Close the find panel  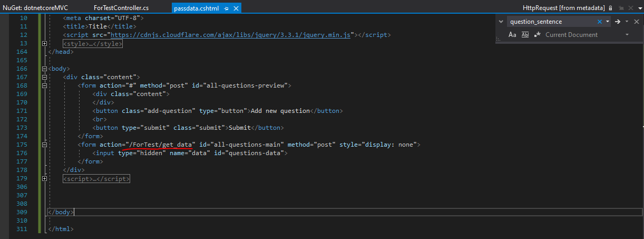[x=636, y=22]
